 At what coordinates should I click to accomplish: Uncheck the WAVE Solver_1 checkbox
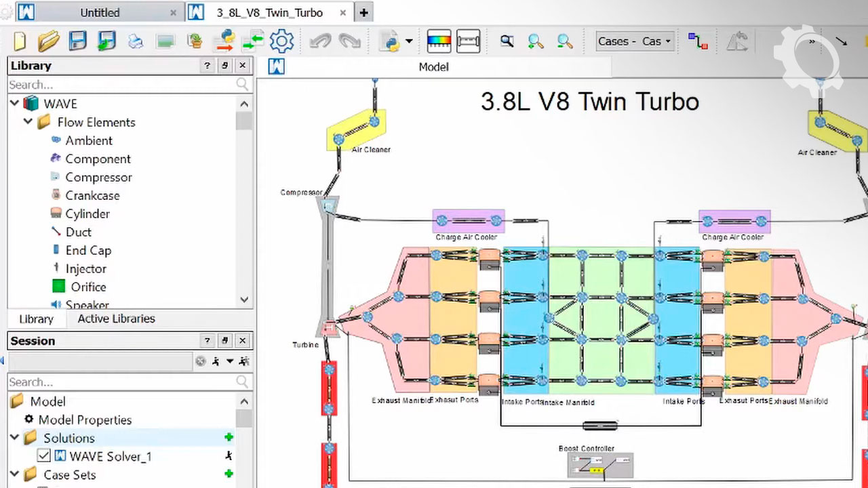[x=43, y=456]
